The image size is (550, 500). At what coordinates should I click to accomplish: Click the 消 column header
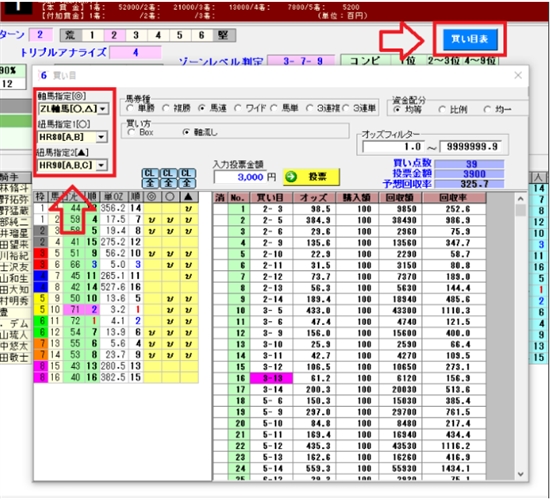point(220,198)
